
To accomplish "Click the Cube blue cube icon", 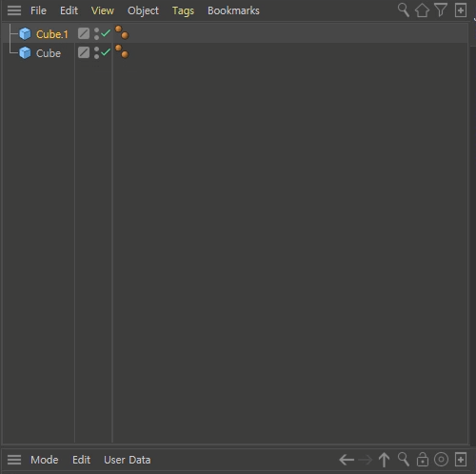I will pos(25,52).
